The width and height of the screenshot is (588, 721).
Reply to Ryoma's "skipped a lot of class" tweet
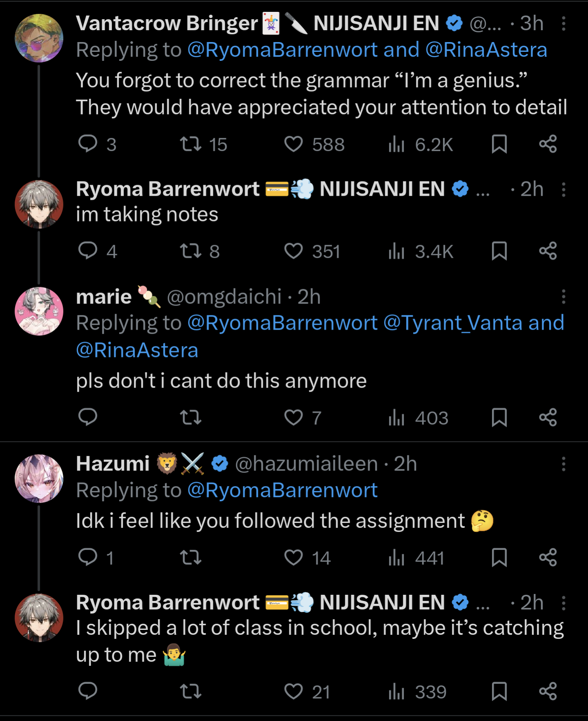click(x=88, y=691)
